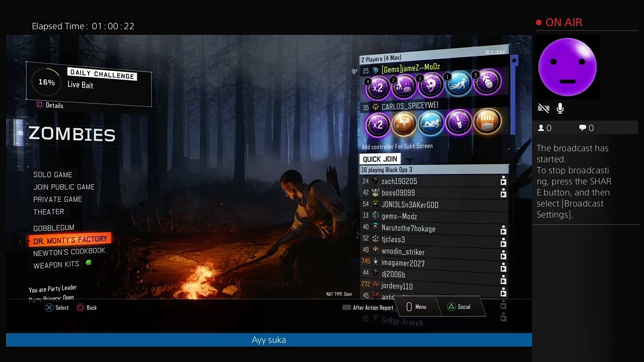Select friend SuRge-KraveN name
644x362 pixels.
coord(402,322)
